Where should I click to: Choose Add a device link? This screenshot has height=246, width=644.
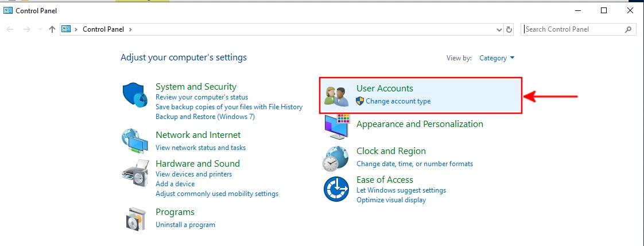point(175,184)
